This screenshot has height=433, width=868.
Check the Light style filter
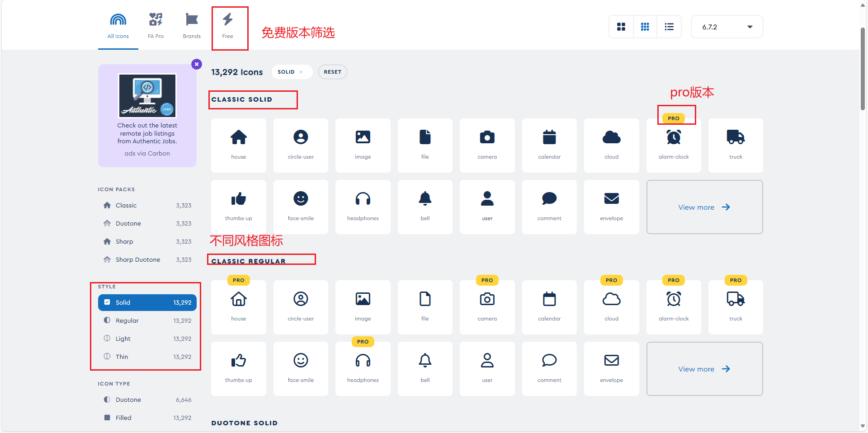coord(146,339)
